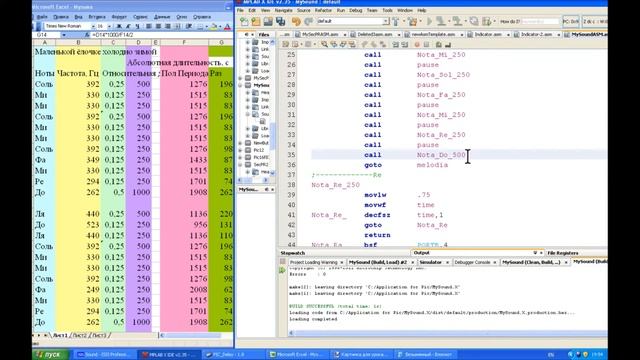
Task: Click Borders icon in Excel toolbar
Action: pos(201,26)
